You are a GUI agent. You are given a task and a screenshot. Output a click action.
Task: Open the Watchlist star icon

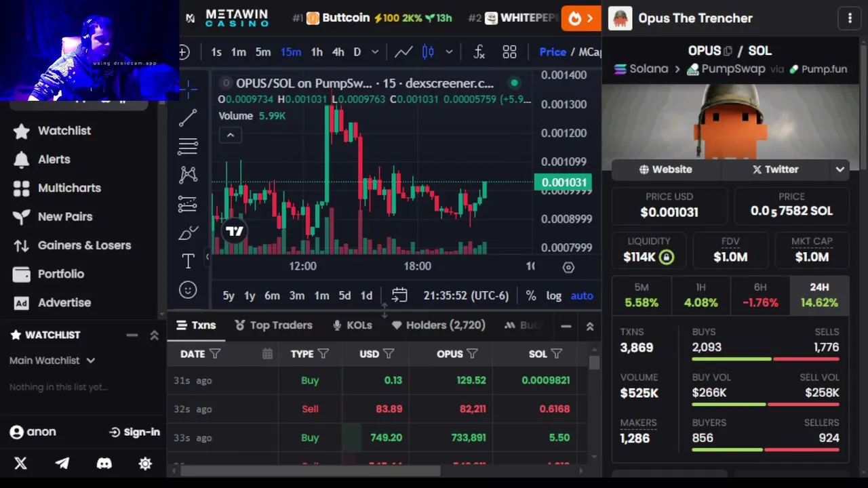click(22, 131)
